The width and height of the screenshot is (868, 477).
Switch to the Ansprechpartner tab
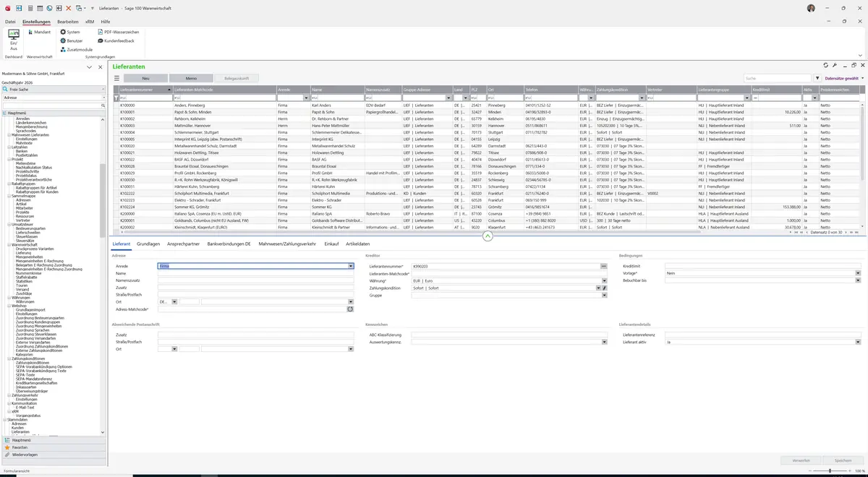pyautogui.click(x=184, y=244)
